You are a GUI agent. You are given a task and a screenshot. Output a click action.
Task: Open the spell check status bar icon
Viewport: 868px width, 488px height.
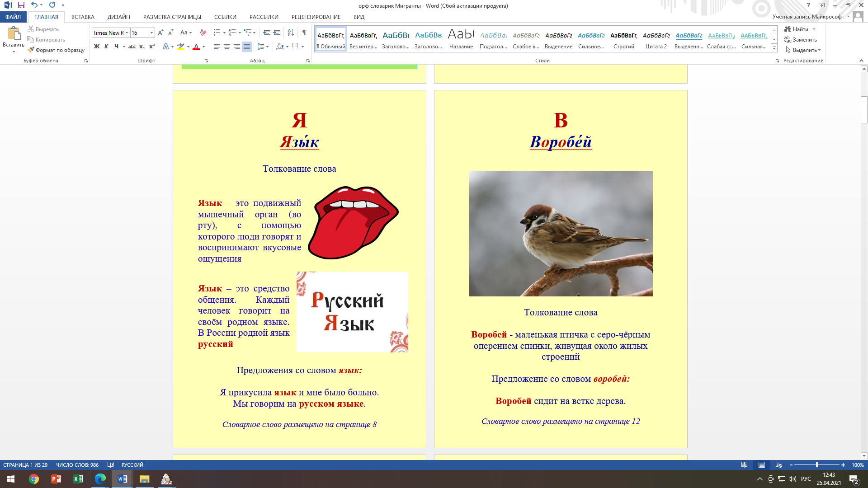tap(111, 465)
